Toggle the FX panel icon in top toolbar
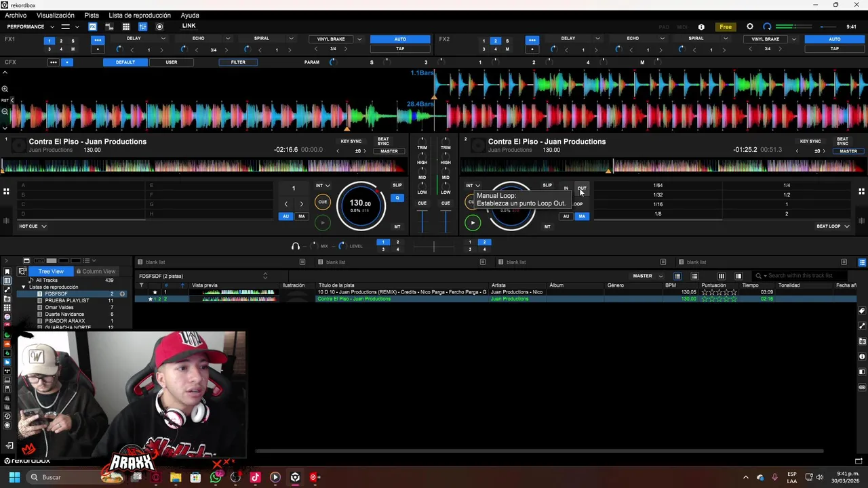Screen dimensions: 868x488 [x=92, y=26]
